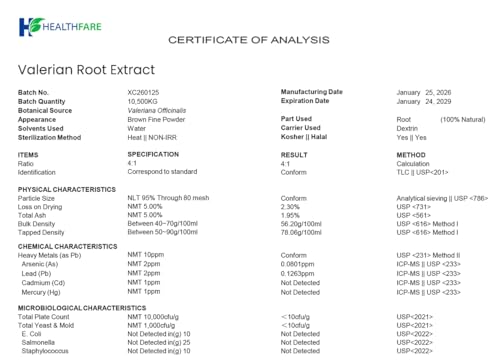Image resolution: width=500 pixels, height=361 pixels.
Task: Click Total Plate Count spec 'NMT 10,000cfu/g'
Action: (x=153, y=317)
